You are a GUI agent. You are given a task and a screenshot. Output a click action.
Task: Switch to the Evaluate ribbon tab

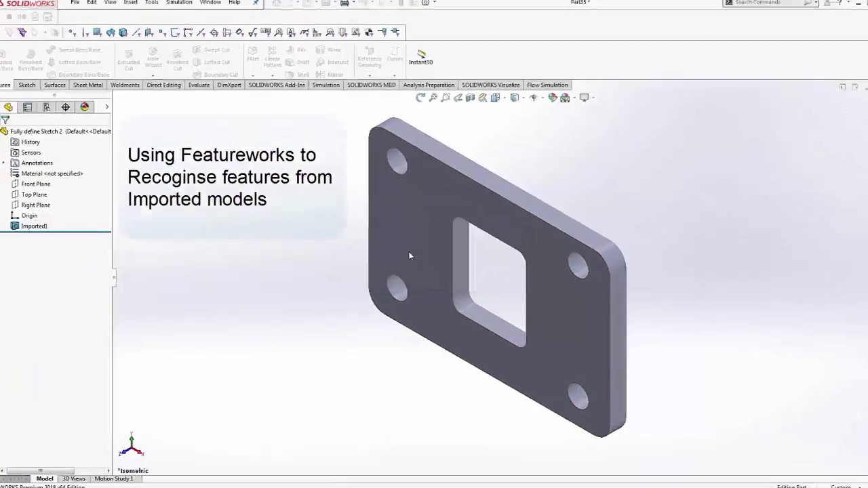[x=199, y=85]
